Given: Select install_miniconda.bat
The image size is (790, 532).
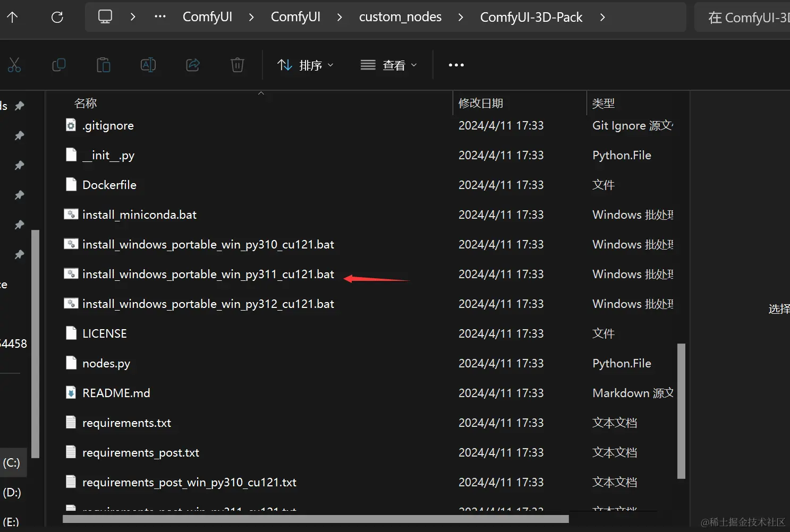Looking at the screenshot, I should tap(139, 214).
